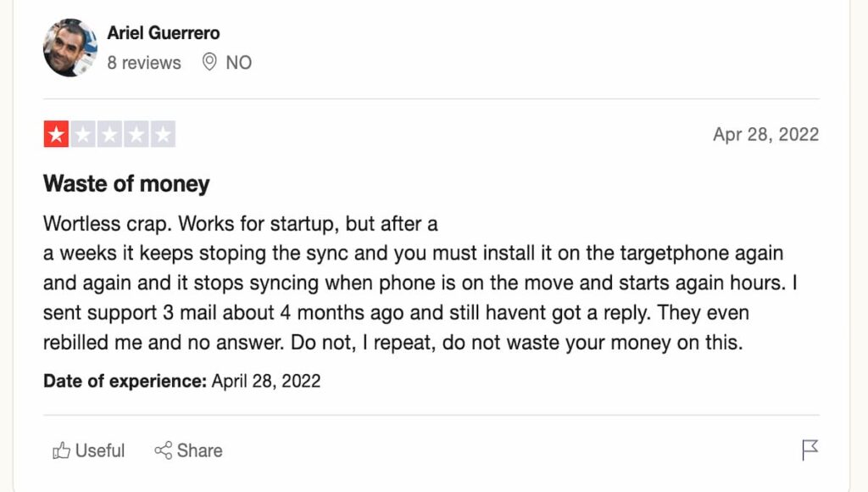Viewport: 868px width, 492px height.
Task: Open the reviewer name Ariel Guerrero
Action: 164,33
